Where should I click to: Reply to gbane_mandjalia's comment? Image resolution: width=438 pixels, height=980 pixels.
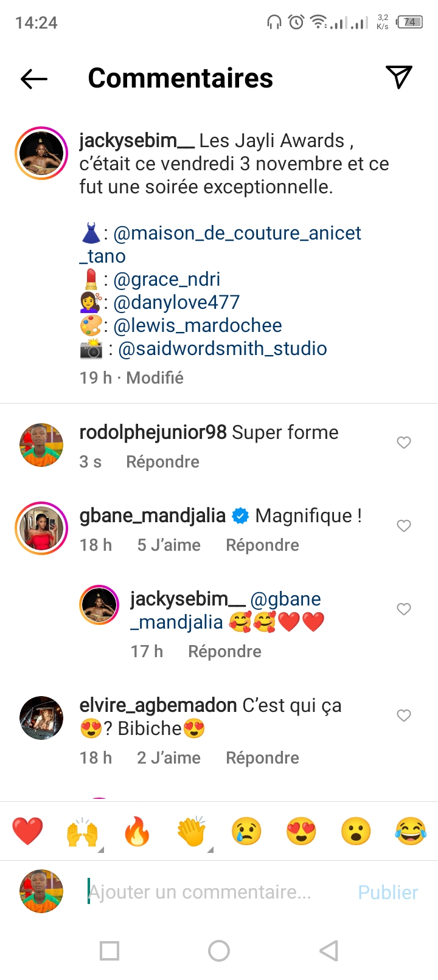pyautogui.click(x=262, y=545)
